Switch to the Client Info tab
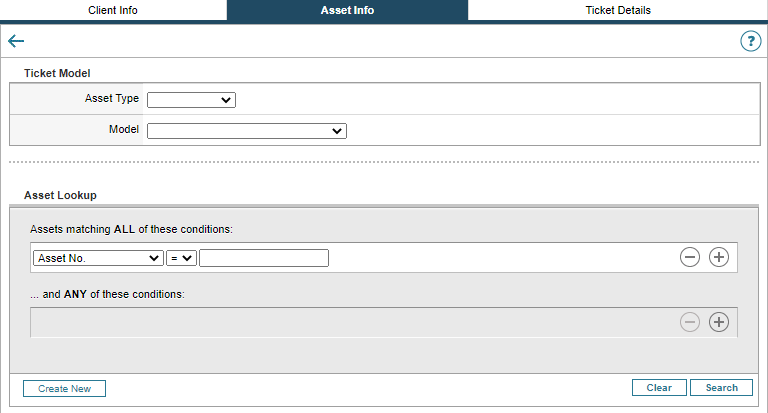The height and width of the screenshot is (413, 768). point(113,10)
